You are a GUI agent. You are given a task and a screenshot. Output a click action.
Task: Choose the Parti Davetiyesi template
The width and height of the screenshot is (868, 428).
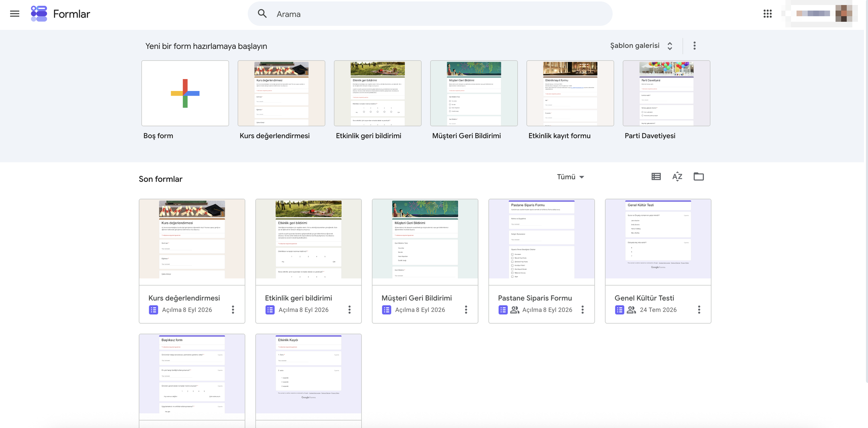click(x=667, y=93)
